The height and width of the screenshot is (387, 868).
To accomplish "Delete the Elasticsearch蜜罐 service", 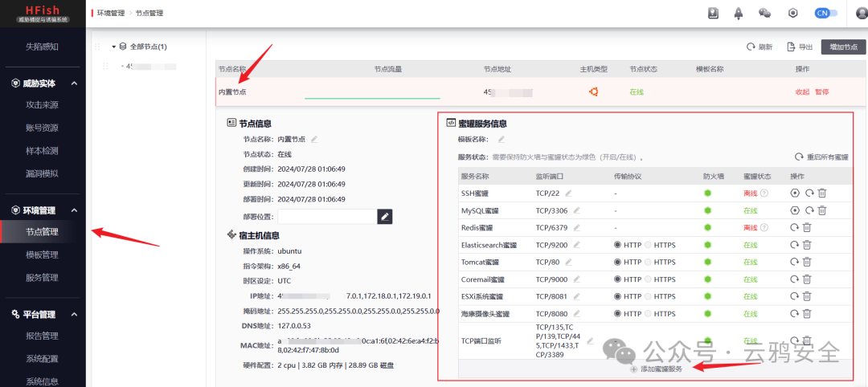I will [807, 244].
